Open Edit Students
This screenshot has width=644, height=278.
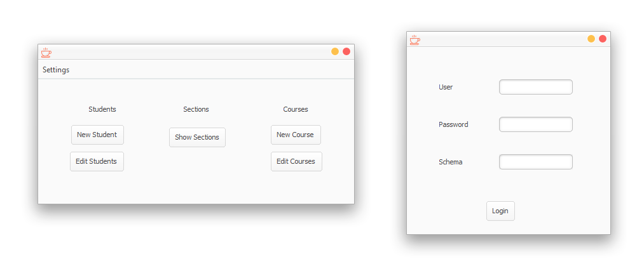(x=97, y=162)
